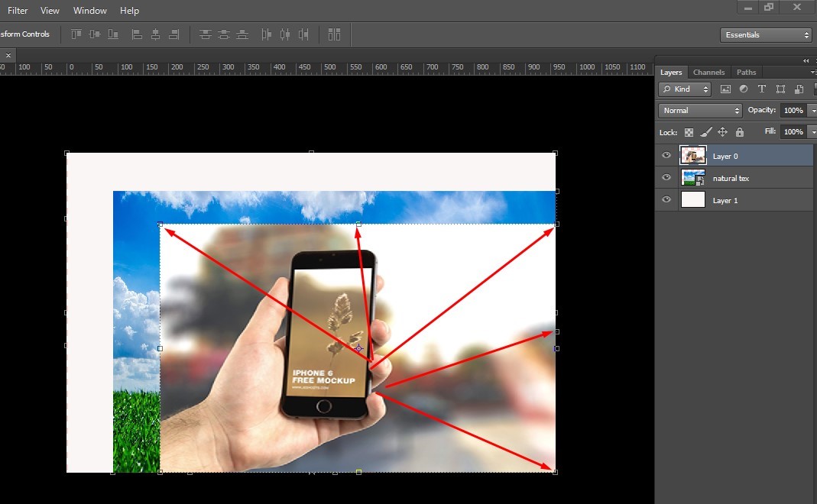Click the Fill label

[770, 131]
